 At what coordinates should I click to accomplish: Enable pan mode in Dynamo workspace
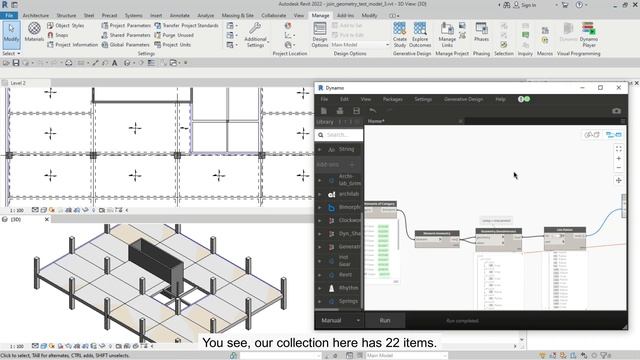point(618,180)
